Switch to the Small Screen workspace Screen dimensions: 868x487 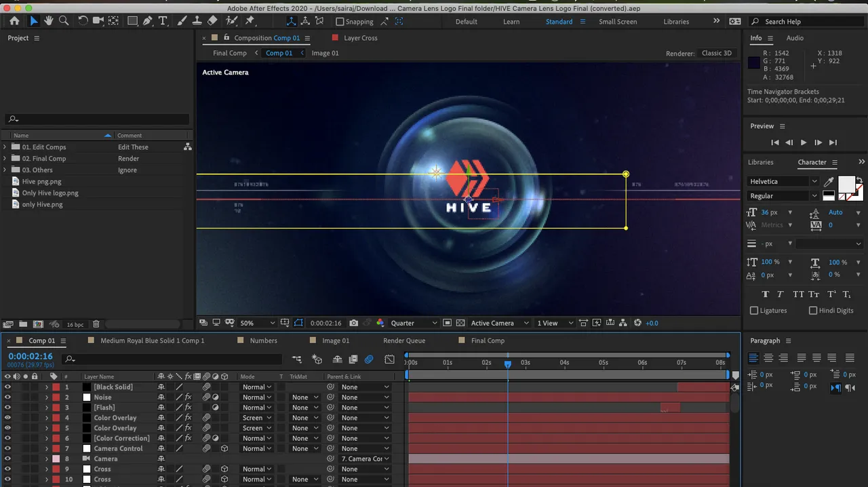(x=618, y=22)
